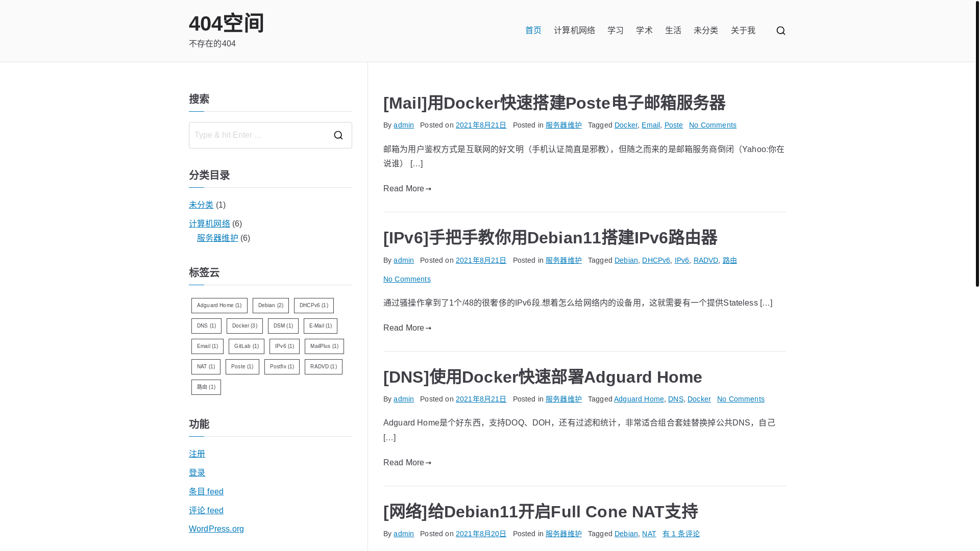Read More on the Poste mail post
980x551 pixels.
[407, 189]
